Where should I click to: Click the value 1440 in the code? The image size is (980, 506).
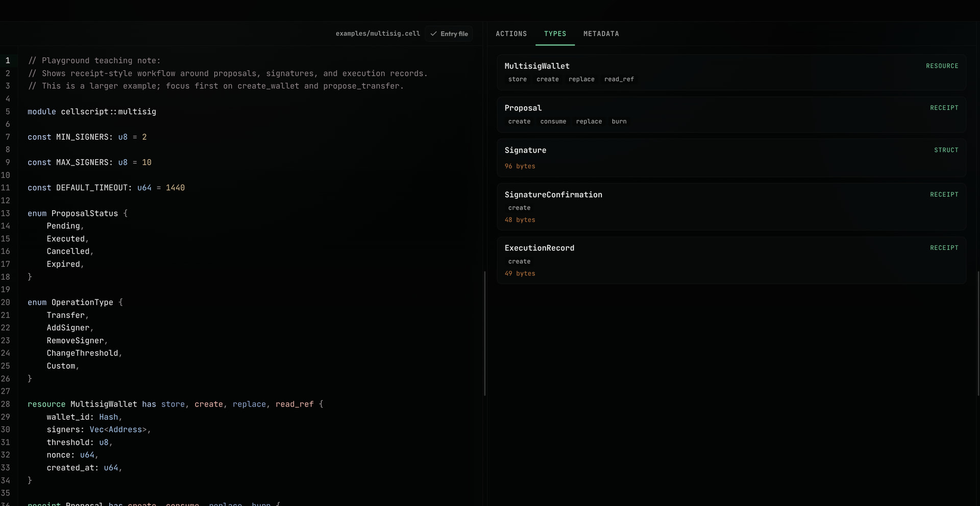pyautogui.click(x=175, y=188)
